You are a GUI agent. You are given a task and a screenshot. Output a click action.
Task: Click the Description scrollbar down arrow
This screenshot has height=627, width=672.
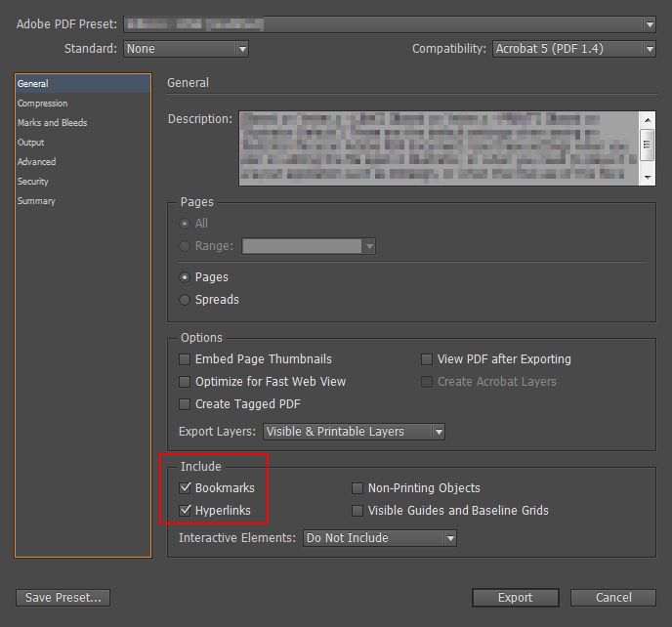[x=648, y=177]
